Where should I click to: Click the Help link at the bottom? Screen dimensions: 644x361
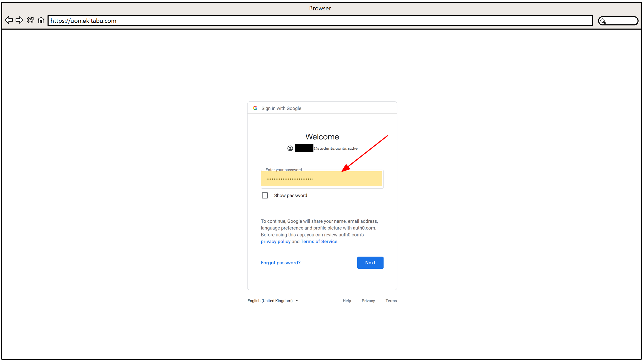point(347,301)
